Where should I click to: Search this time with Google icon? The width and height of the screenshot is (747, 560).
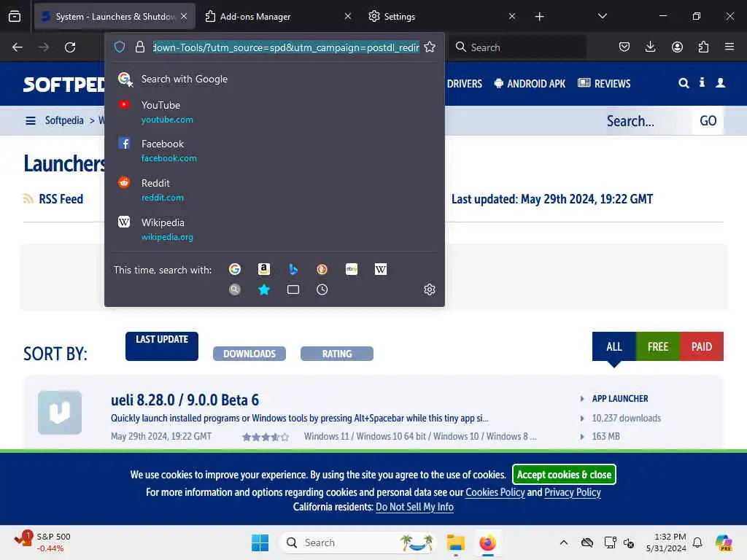coord(235,269)
